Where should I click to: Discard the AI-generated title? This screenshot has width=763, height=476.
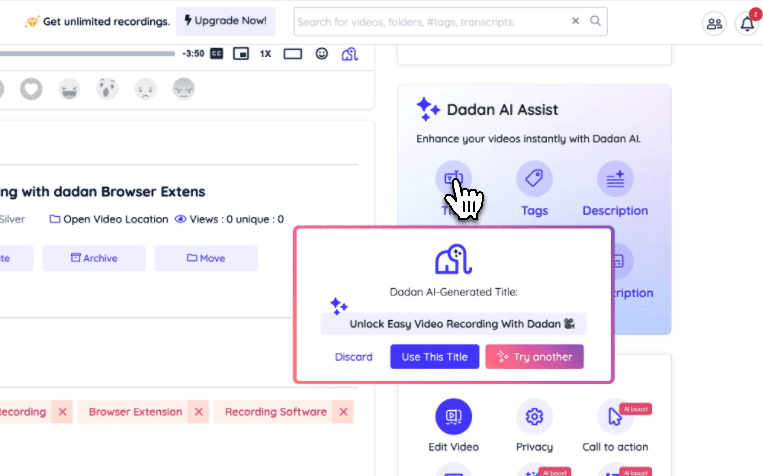(354, 357)
